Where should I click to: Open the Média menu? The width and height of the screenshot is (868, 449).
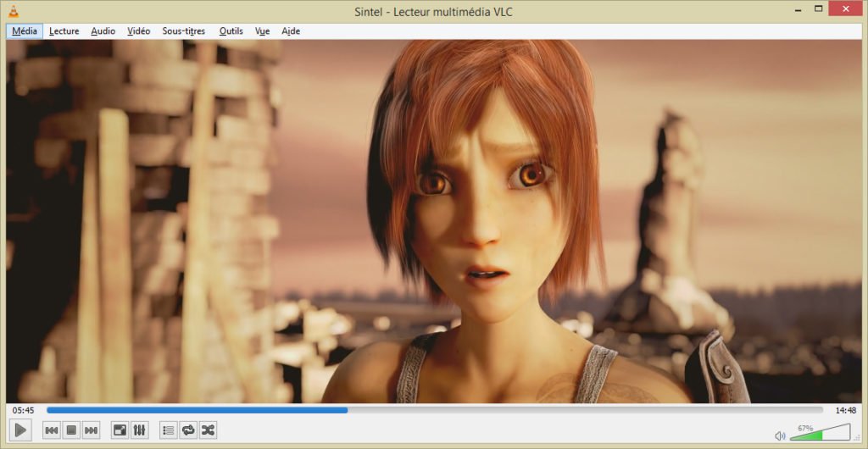click(x=25, y=31)
